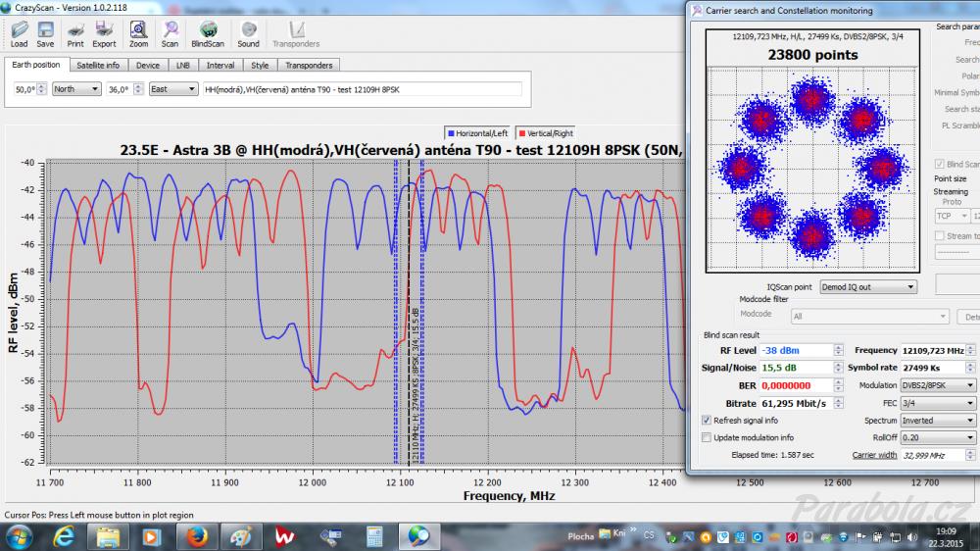Viewport: 980px width, 551px height.
Task: Toggle the Refresh signal info checkbox
Action: point(707,421)
